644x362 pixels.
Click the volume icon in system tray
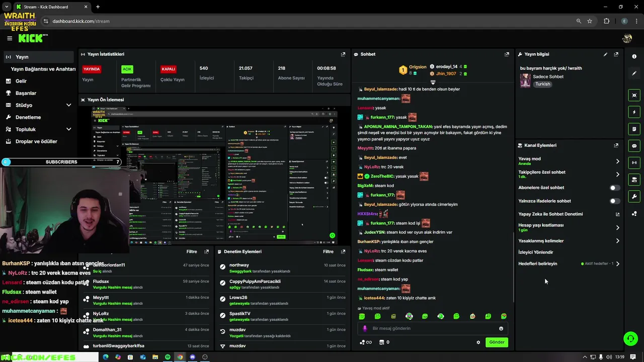(609, 357)
